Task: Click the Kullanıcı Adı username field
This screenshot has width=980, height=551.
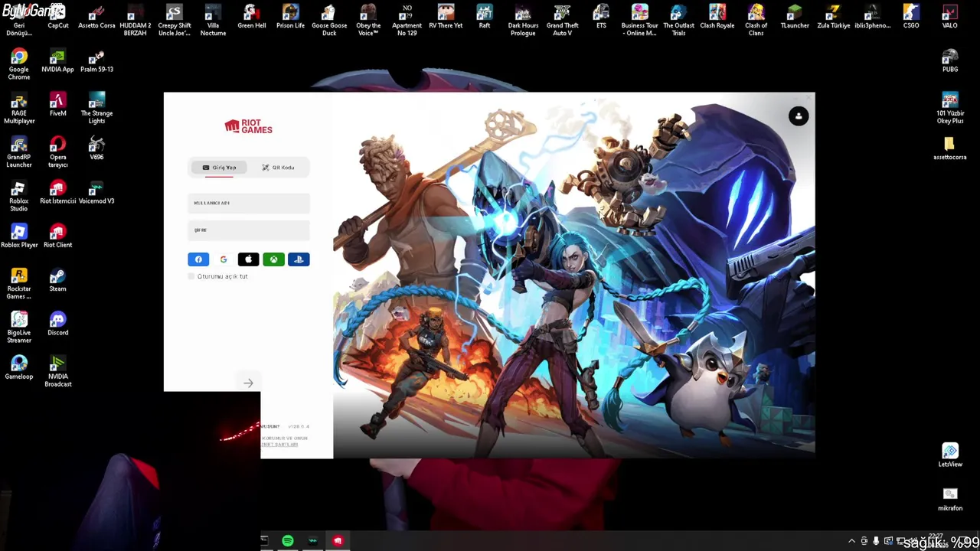Action: [x=249, y=203]
